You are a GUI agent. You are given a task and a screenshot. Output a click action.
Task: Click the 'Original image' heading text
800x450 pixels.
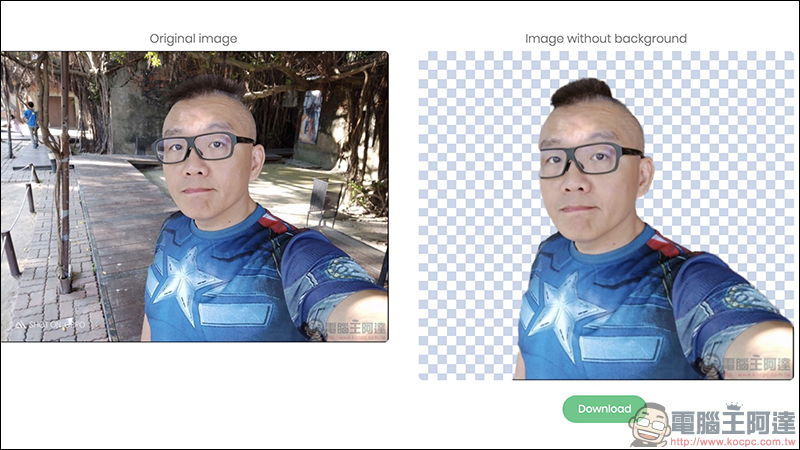click(194, 39)
